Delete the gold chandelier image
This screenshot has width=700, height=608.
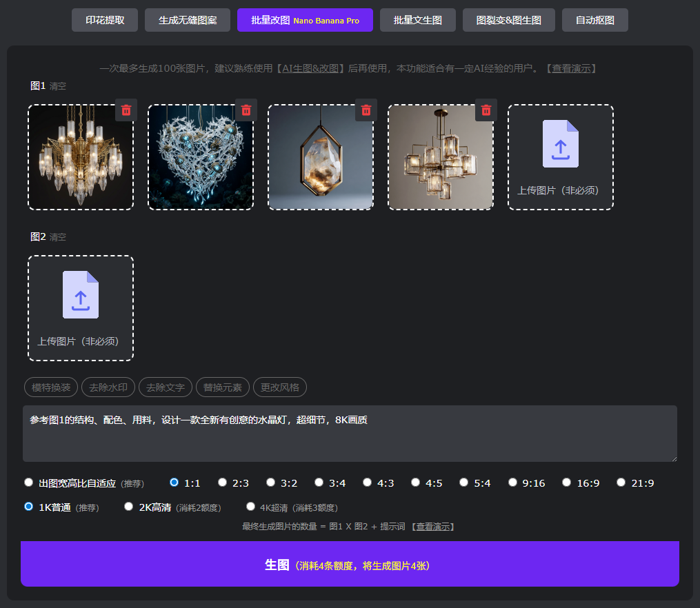[126, 110]
